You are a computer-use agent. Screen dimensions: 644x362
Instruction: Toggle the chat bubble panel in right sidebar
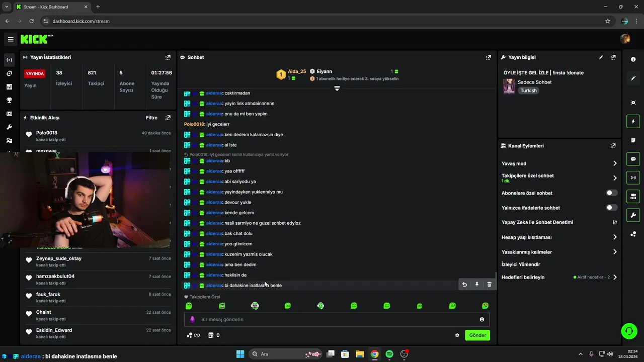pyautogui.click(x=633, y=159)
